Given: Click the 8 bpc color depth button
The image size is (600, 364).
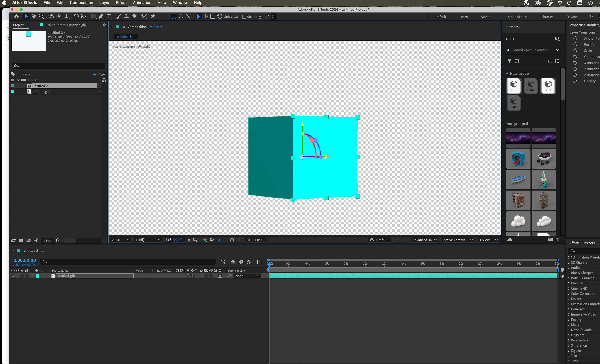Looking at the screenshot, I should (47, 241).
